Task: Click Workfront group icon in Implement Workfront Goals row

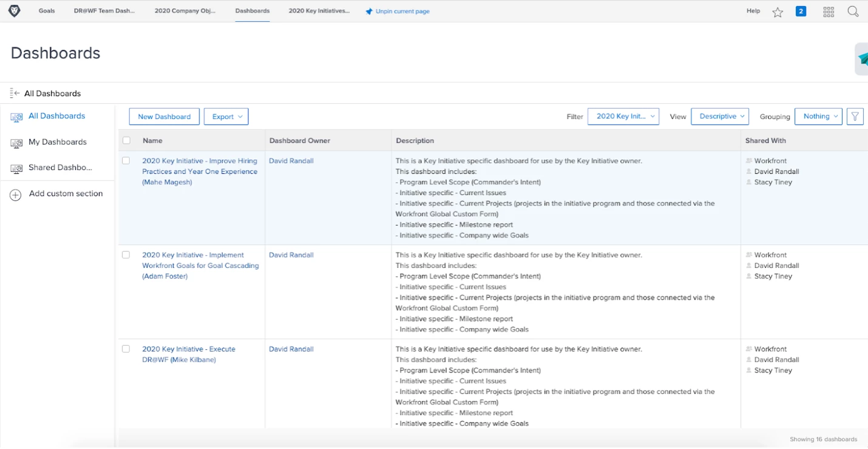Action: pos(749,255)
